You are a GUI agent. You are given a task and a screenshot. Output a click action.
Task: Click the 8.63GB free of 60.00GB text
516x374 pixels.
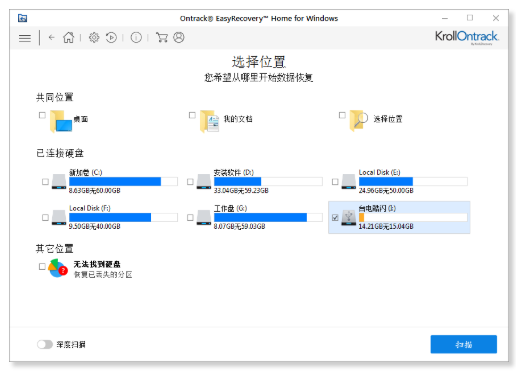tap(95, 191)
